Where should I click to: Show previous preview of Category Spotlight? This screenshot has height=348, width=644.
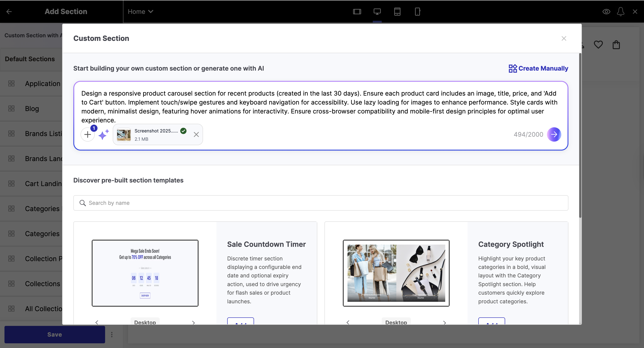pos(348,322)
